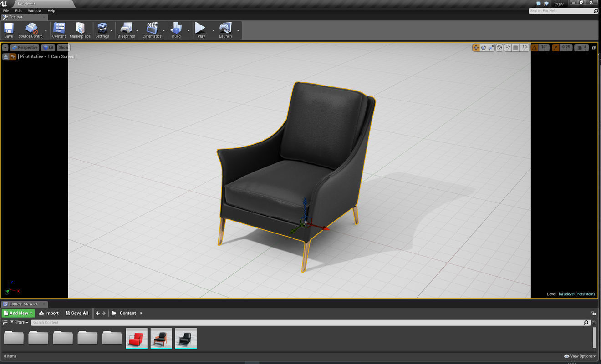This screenshot has height=364, width=601.
Task: Adjust the camera speed value 4
Action: click(x=581, y=47)
